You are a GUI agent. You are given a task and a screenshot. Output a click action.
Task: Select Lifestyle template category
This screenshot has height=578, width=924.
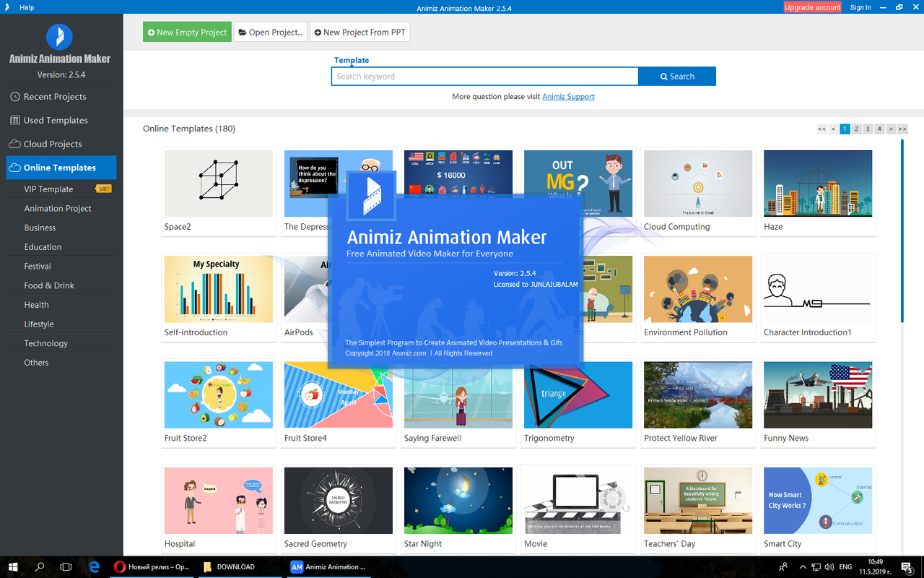(x=39, y=324)
